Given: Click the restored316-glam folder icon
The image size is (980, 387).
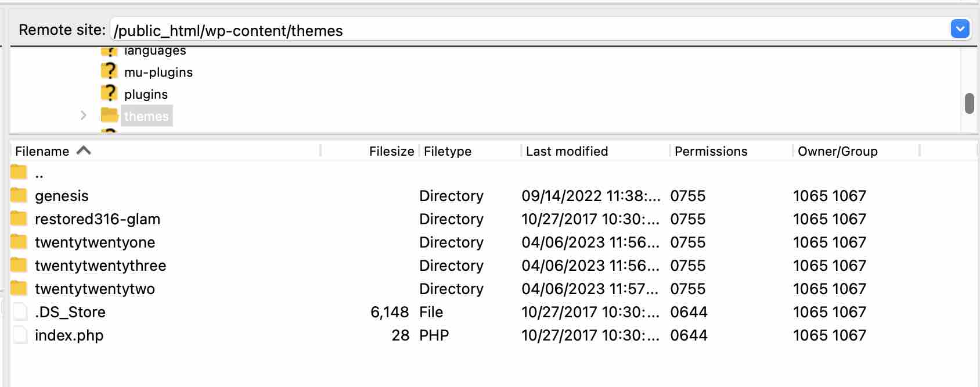Looking at the screenshot, I should (x=19, y=219).
